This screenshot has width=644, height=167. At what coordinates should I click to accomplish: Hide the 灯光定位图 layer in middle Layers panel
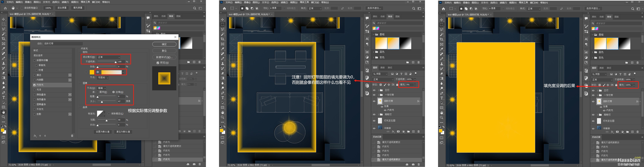tap(374, 121)
